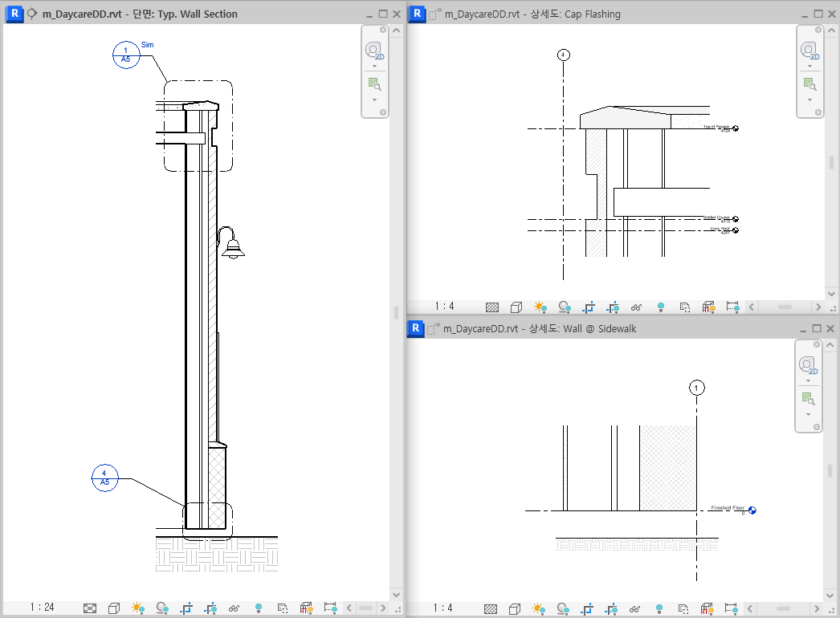
Task: Open detail level in Cap Flashing view
Action: 491,307
